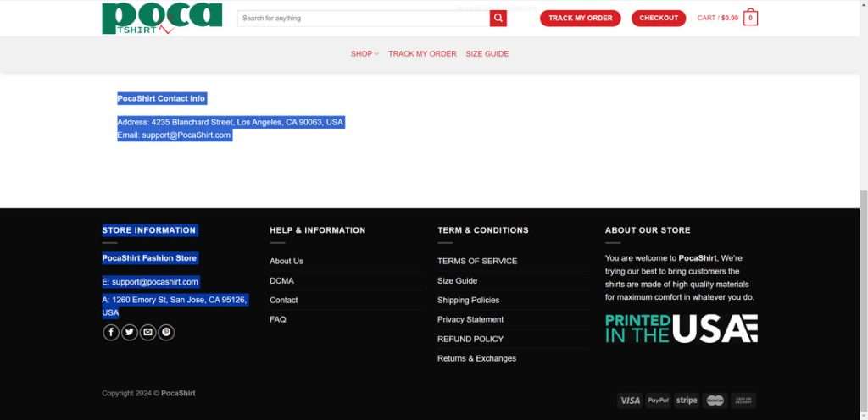
Task: Click the ABOUT OUR STORE heading
Action: click(648, 229)
